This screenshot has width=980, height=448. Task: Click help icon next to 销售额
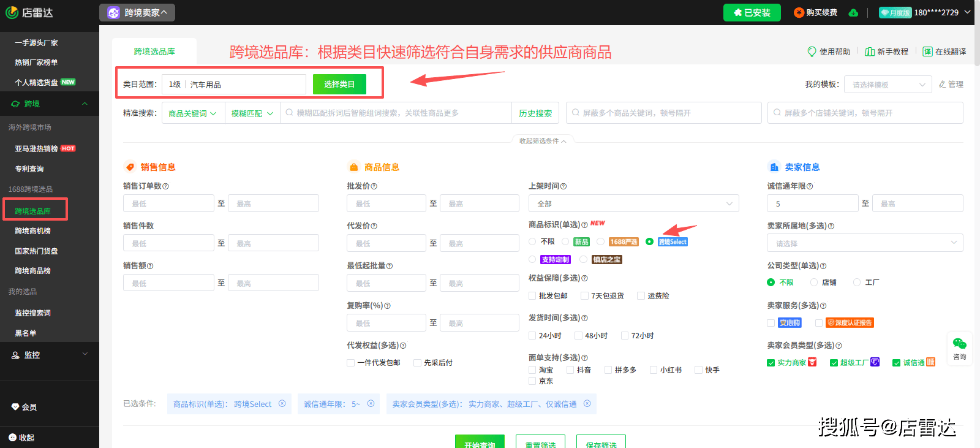point(150,266)
